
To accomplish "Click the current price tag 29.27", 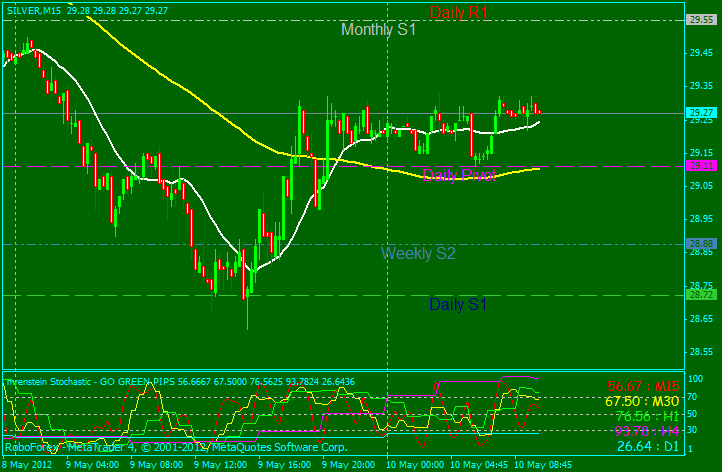I will [701, 113].
